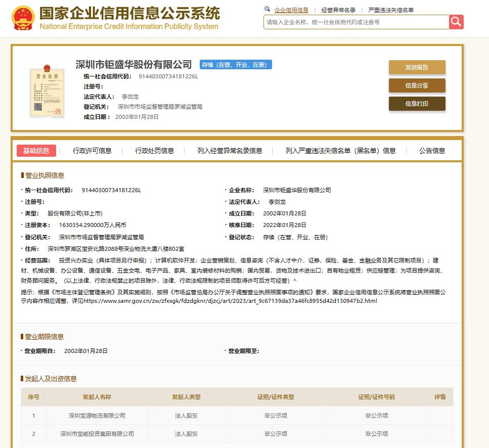489x448 pixels.
Task: Open the 行政处罚信息 tab
Action: [x=154, y=151]
